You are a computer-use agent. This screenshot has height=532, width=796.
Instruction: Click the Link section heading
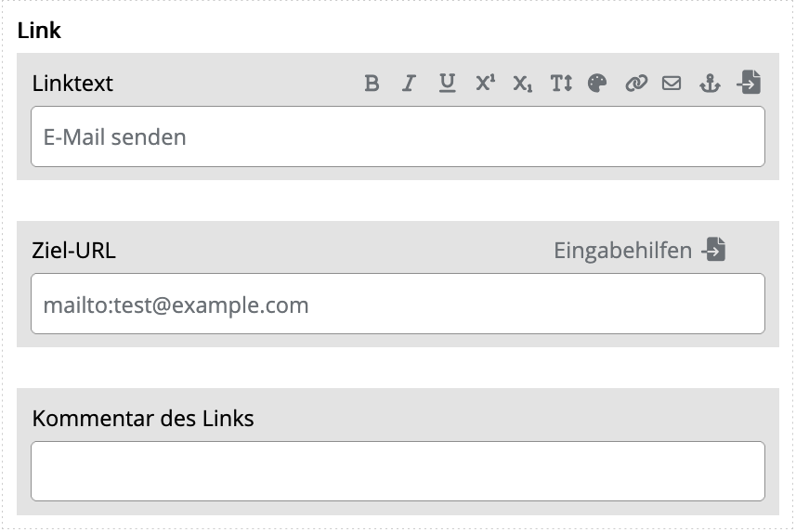pyautogui.click(x=39, y=31)
